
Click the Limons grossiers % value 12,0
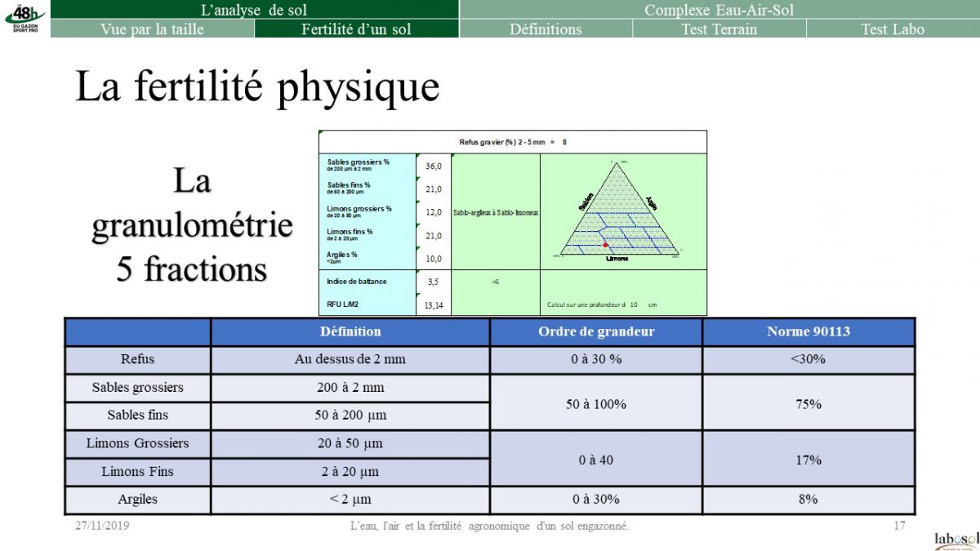click(x=434, y=212)
